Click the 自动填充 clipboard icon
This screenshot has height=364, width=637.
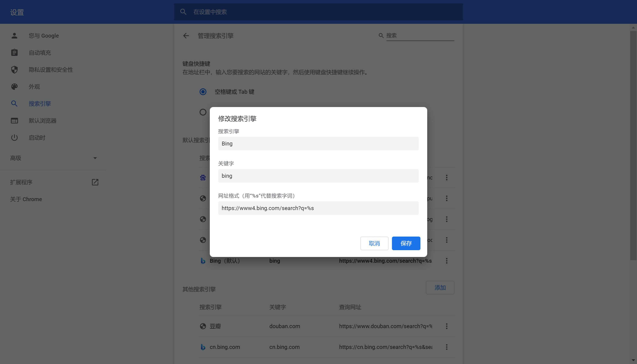click(x=14, y=52)
